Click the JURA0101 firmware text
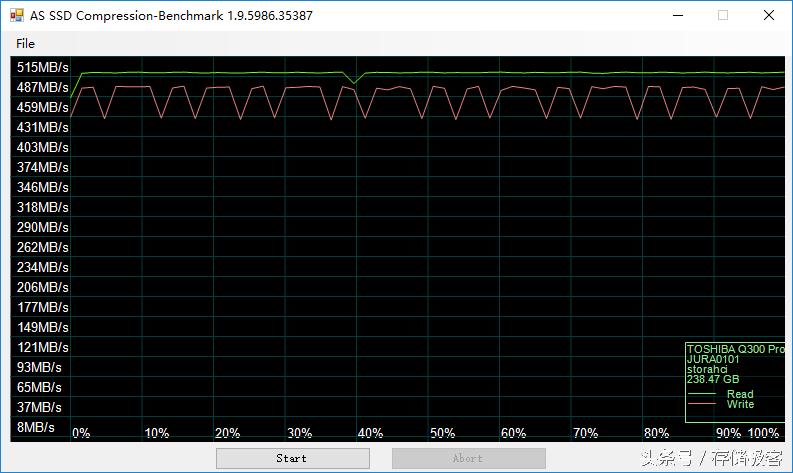The width and height of the screenshot is (793, 473). point(713,359)
